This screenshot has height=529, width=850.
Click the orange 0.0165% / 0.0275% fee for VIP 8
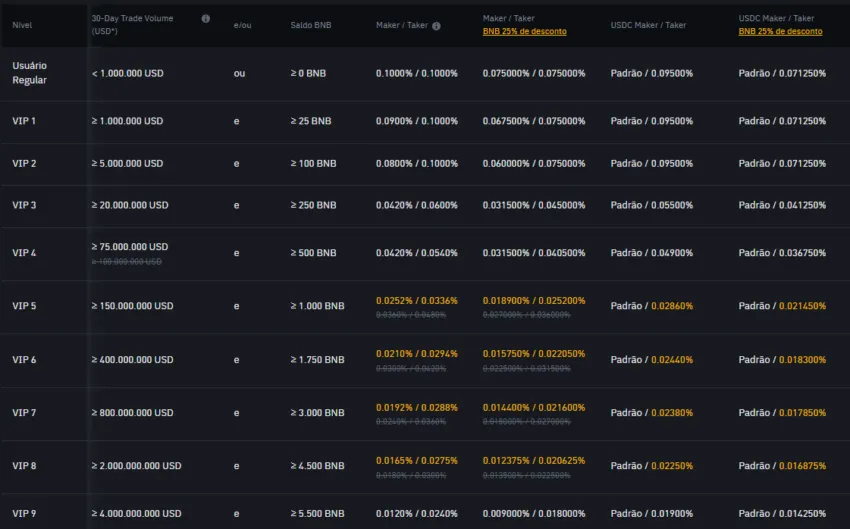coord(417,460)
